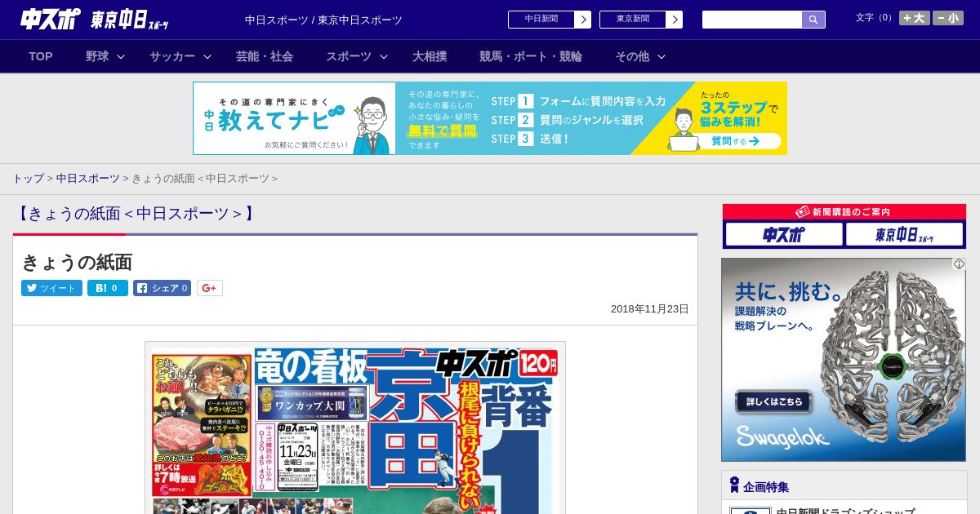Open the 東京新聞 header link

[x=633, y=20]
